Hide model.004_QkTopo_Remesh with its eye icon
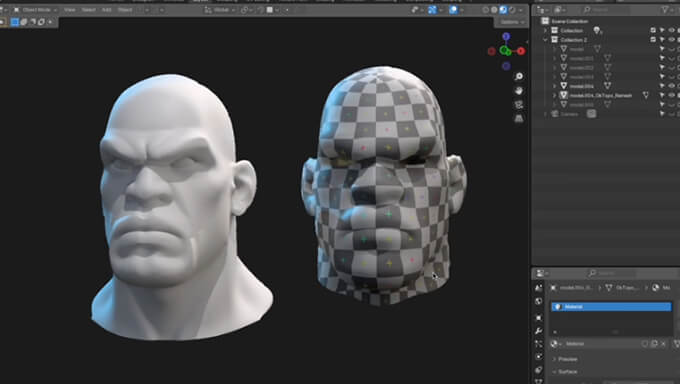Image resolution: width=680 pixels, height=384 pixels. pos(671,95)
